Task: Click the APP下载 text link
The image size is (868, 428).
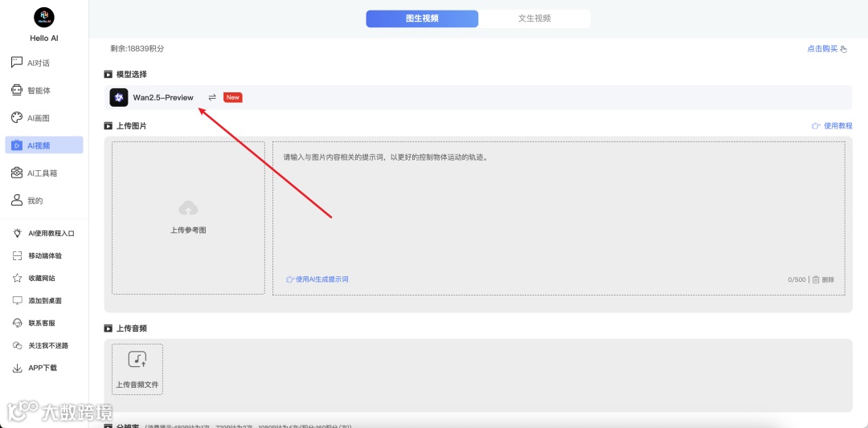Action: (43, 368)
